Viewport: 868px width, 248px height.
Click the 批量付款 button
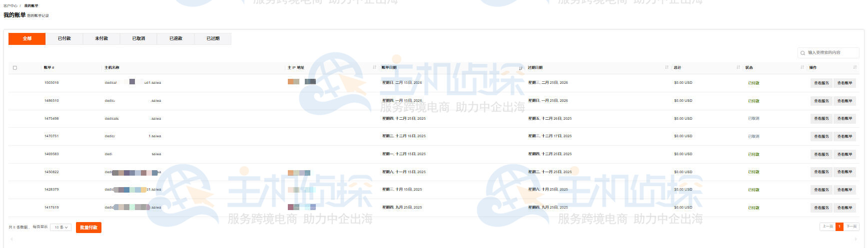coord(88,228)
